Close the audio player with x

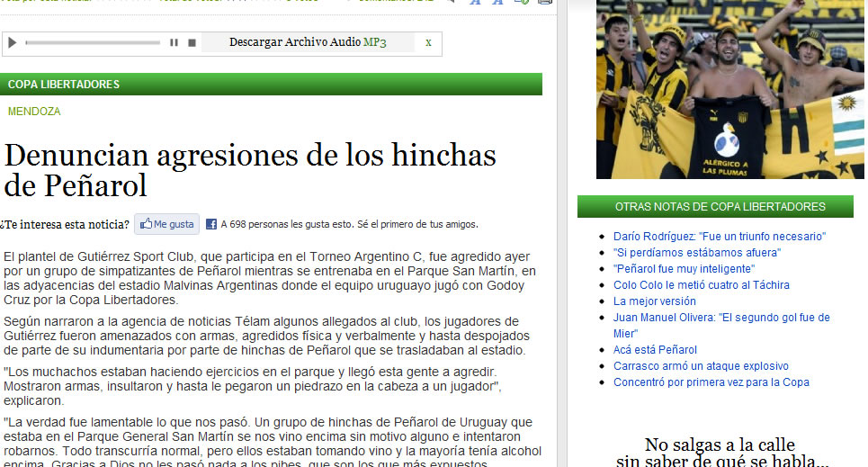[x=428, y=42]
